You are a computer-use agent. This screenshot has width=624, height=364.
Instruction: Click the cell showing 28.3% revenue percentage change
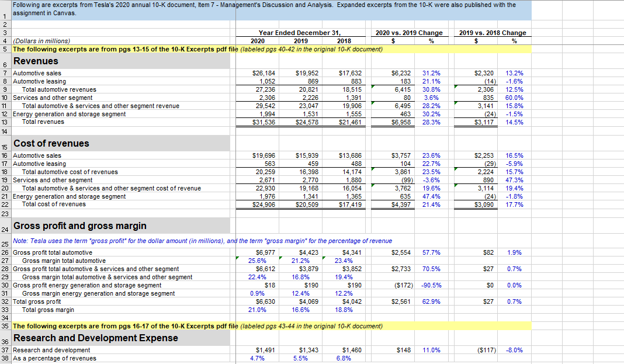point(431,122)
